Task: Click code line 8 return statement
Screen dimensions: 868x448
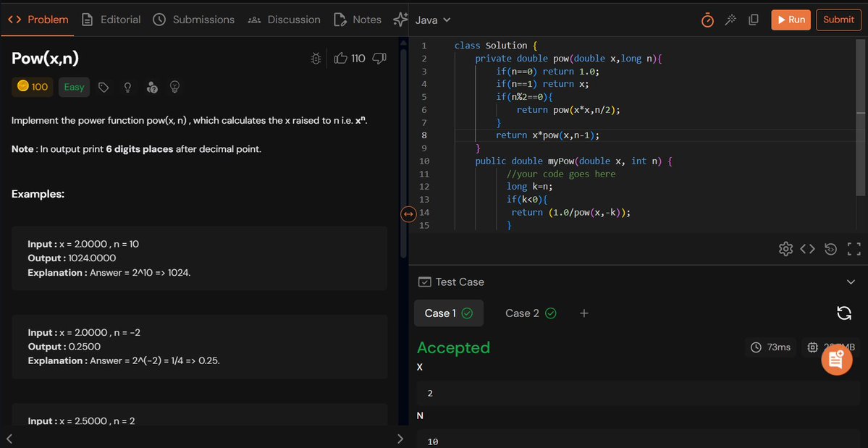Action: pos(547,135)
